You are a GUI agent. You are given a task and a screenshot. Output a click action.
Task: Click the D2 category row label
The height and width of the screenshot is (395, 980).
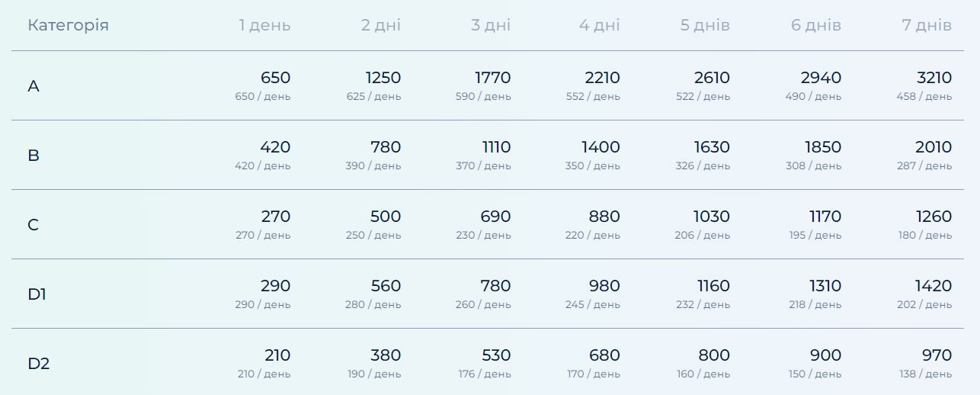[x=39, y=364]
